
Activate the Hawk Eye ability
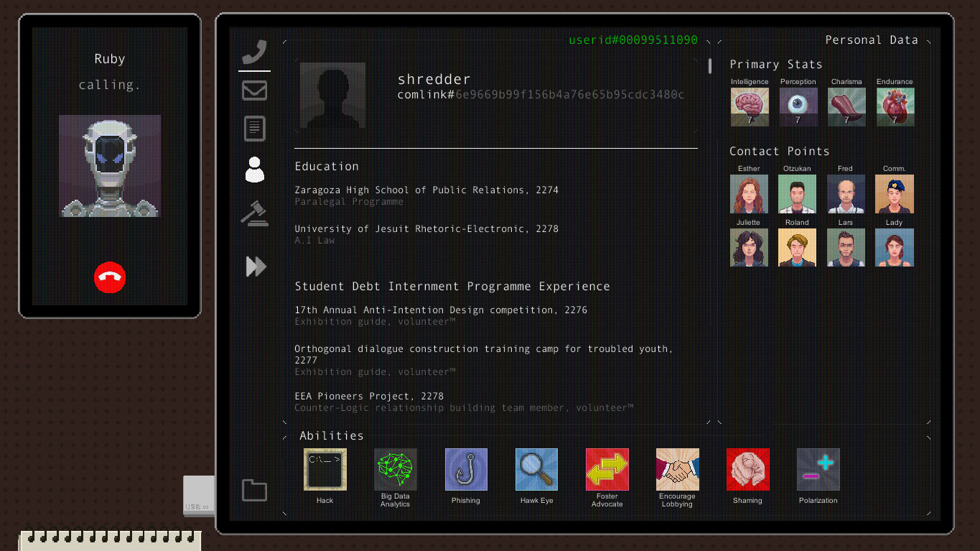536,469
